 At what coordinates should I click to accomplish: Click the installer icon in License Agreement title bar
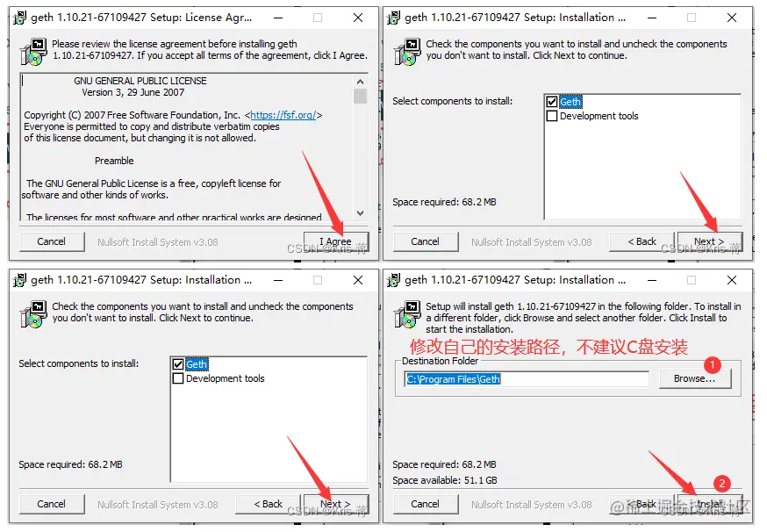(x=19, y=18)
